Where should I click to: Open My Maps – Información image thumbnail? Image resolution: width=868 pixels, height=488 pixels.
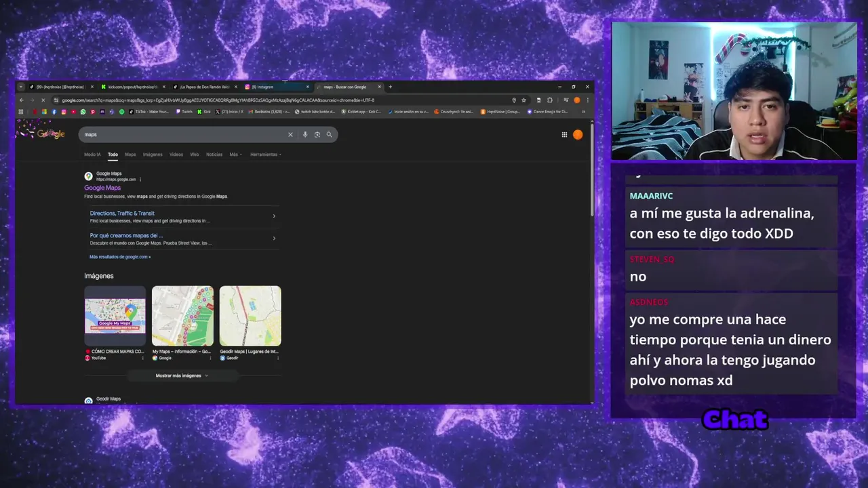(x=182, y=316)
